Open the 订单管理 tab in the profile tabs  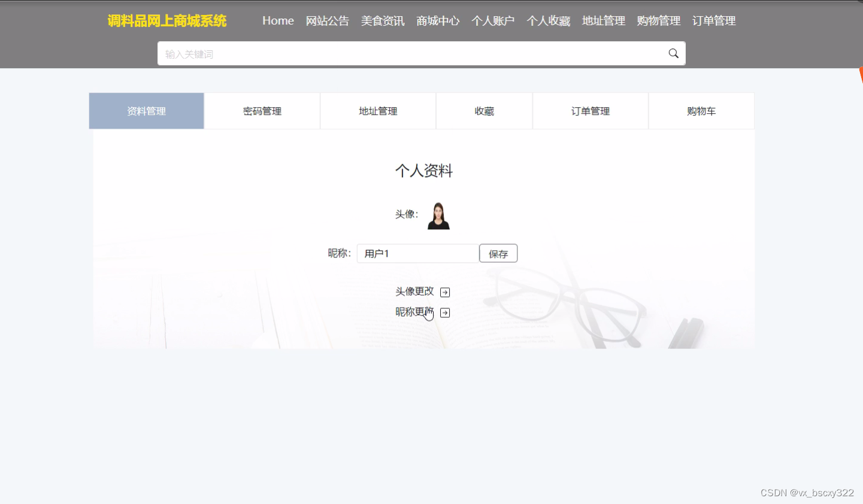click(x=591, y=111)
